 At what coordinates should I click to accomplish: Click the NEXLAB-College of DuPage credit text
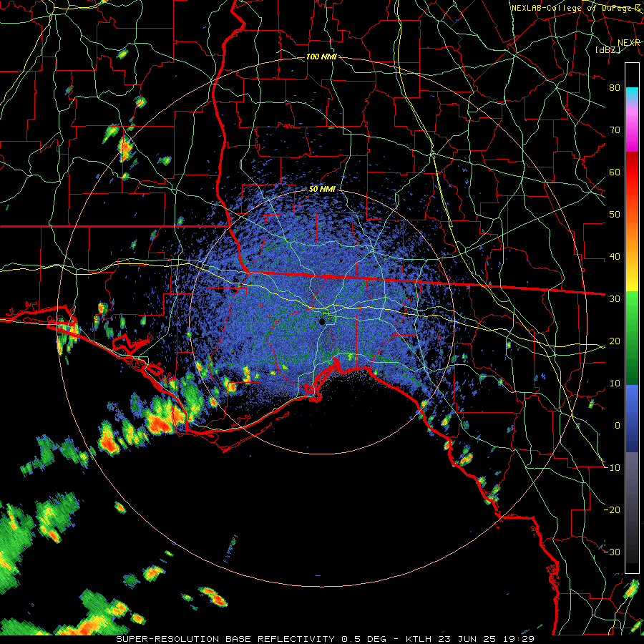[x=575, y=8]
